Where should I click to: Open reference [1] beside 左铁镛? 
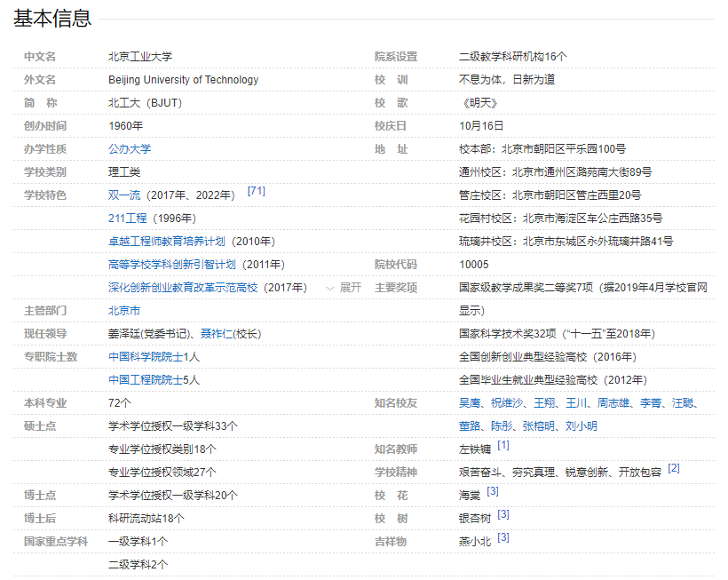tap(503, 445)
